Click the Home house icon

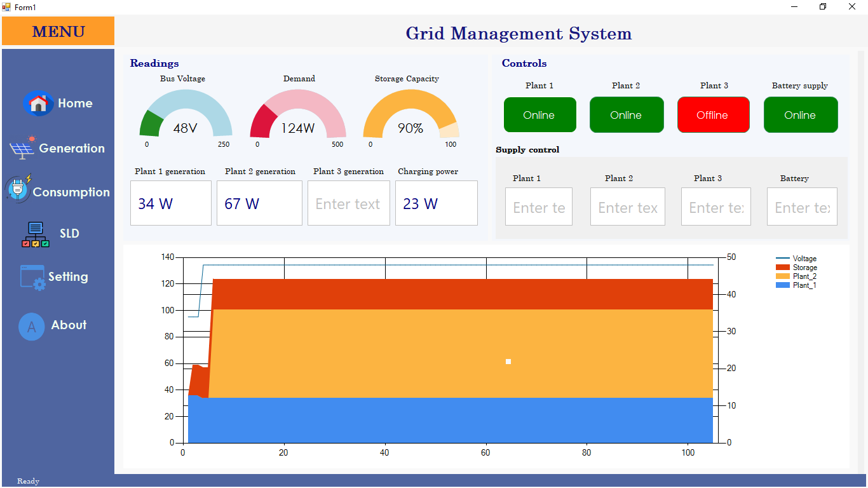click(x=38, y=103)
